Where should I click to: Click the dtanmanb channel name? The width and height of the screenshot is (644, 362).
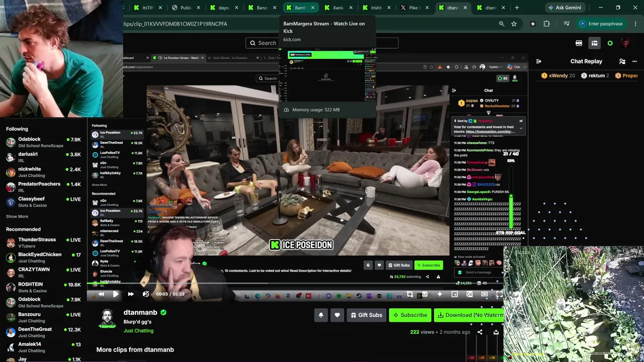140,313
